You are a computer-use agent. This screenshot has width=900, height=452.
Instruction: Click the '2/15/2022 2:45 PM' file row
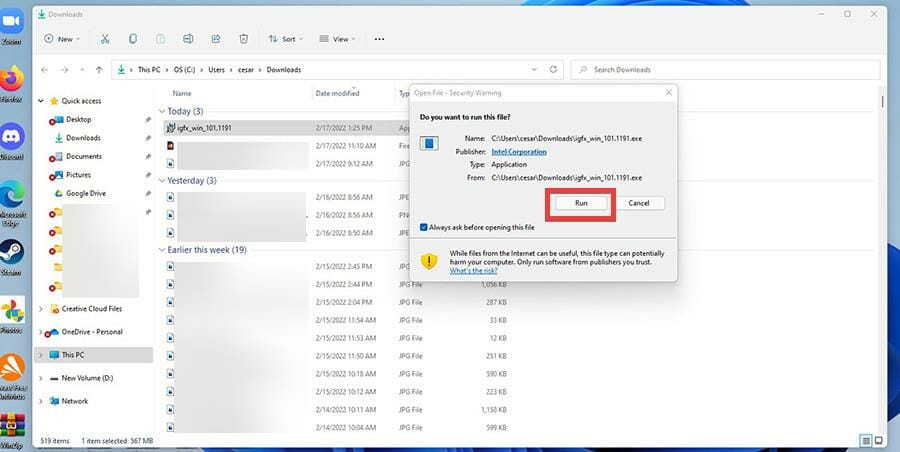(x=338, y=266)
